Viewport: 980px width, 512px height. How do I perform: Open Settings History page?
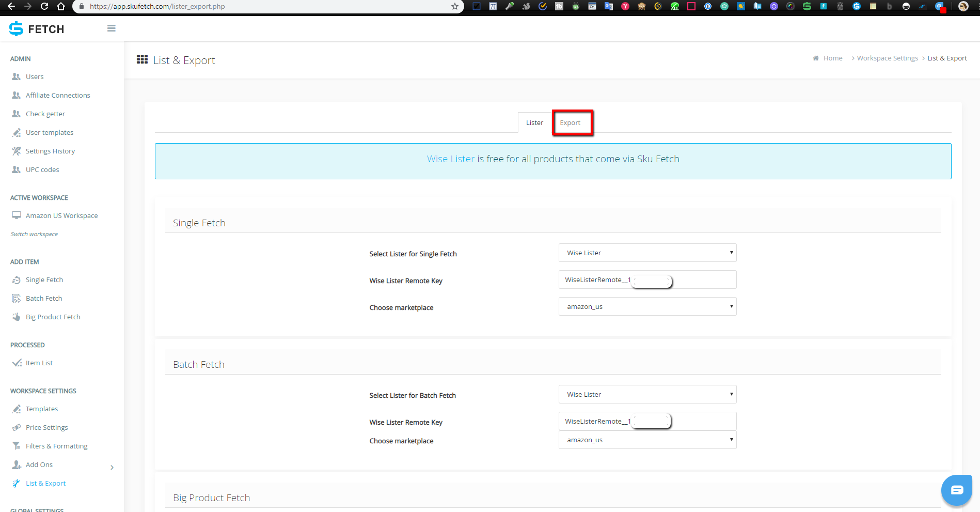[50, 151]
